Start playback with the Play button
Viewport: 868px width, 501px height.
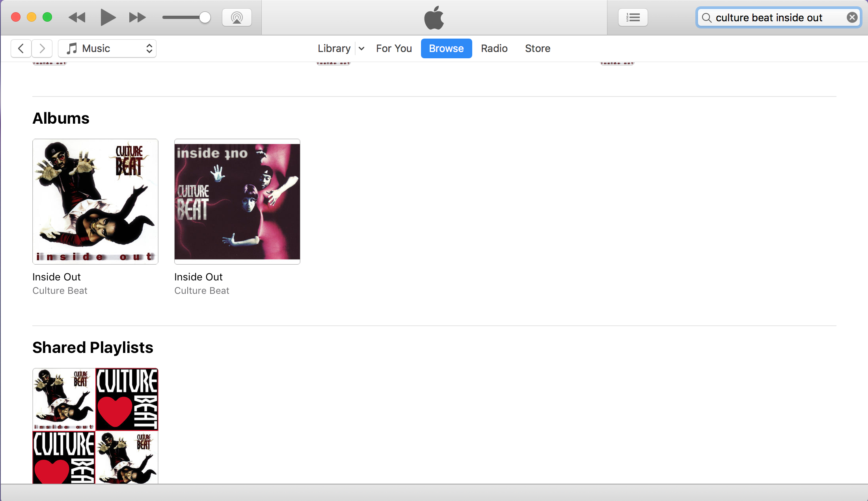(x=107, y=17)
